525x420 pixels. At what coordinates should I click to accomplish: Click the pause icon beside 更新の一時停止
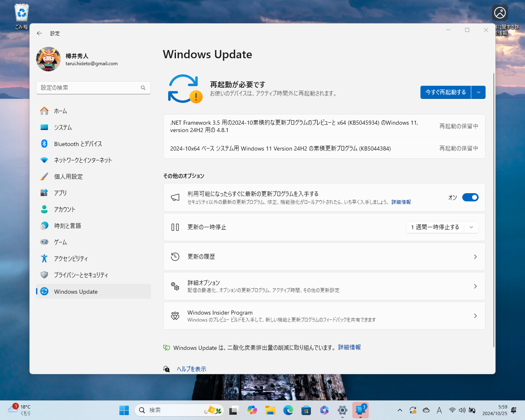pos(175,227)
